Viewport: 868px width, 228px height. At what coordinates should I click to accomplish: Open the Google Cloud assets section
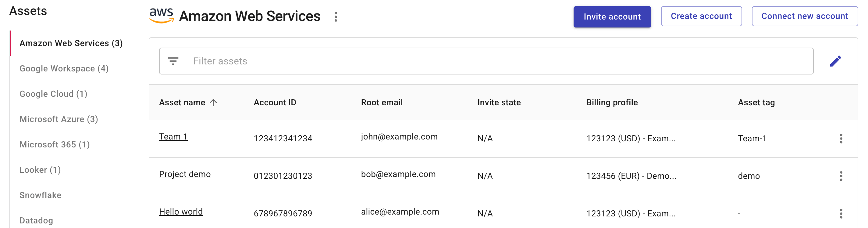(x=53, y=94)
